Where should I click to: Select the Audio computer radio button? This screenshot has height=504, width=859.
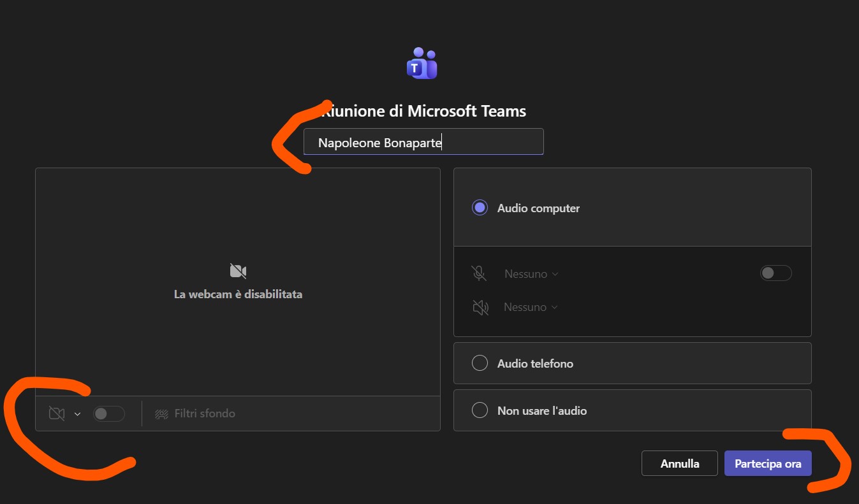tap(480, 208)
